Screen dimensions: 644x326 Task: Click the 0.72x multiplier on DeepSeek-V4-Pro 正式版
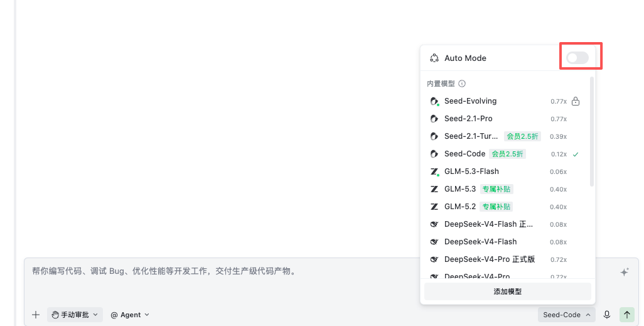pos(559,260)
